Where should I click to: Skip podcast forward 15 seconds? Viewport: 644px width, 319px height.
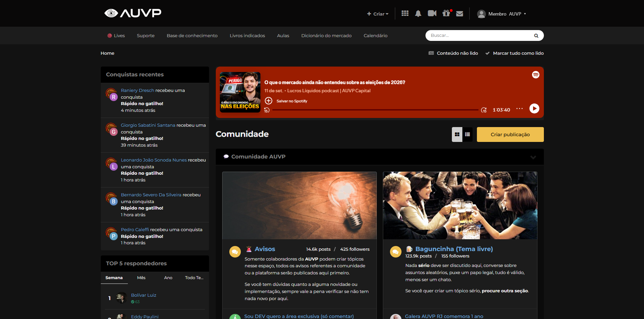pos(484,110)
